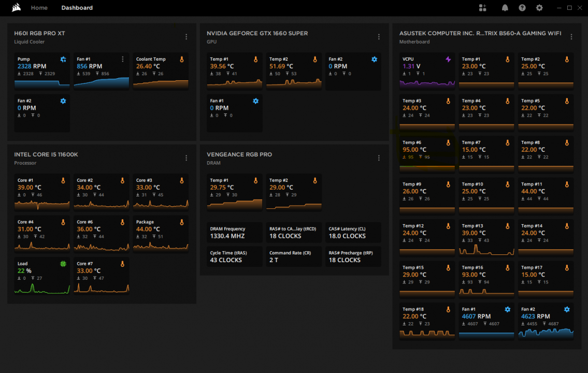Click the DRAM Frequency tile
The image size is (588, 373).
coord(235,233)
